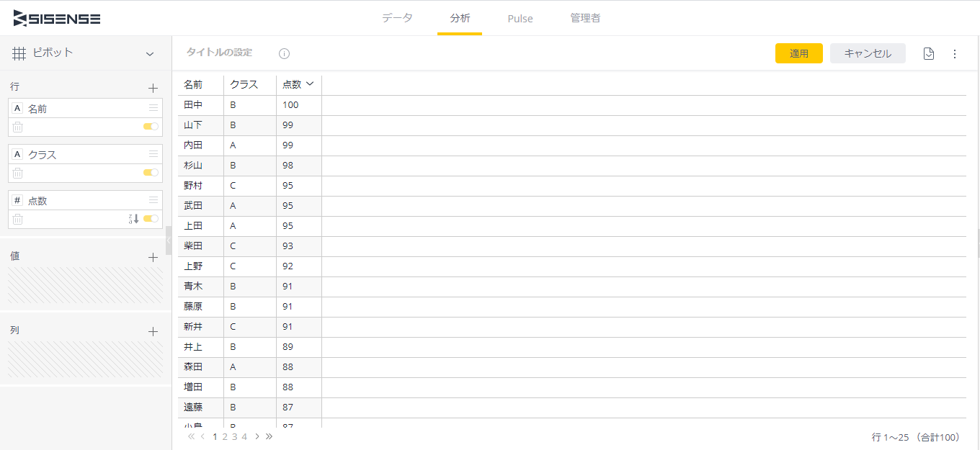The height and width of the screenshot is (450, 980).
Task: Switch to the データ tab
Action: pos(397,18)
